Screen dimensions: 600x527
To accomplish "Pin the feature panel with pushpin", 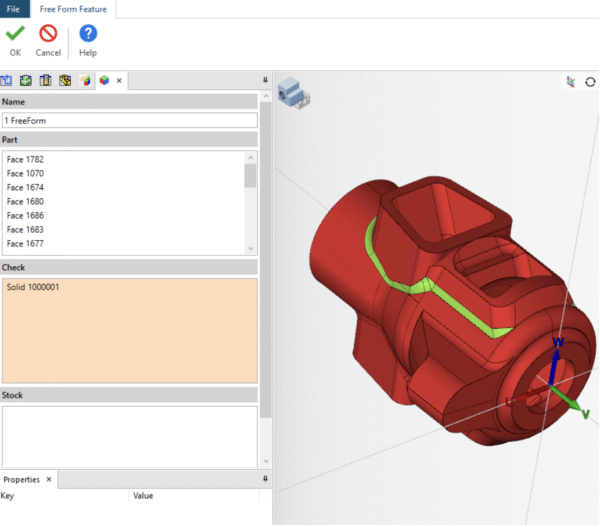I will coord(265,80).
